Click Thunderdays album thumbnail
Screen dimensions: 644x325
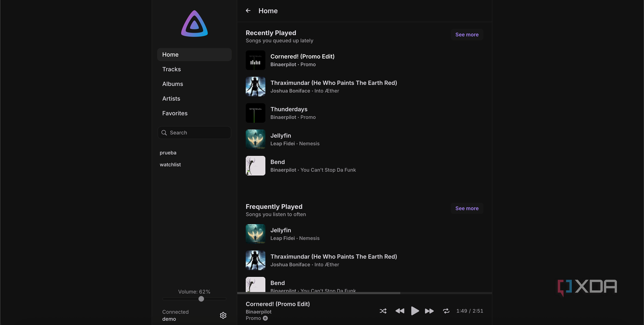[255, 113]
